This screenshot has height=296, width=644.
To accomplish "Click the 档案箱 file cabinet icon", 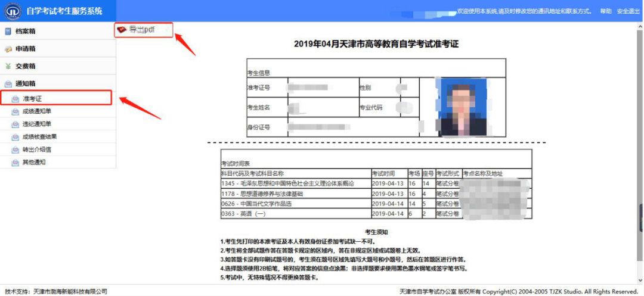I will point(8,32).
